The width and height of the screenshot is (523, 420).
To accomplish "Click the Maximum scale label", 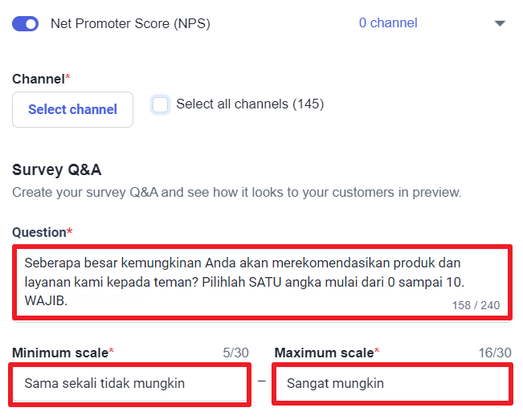I will pyautogui.click(x=325, y=353).
